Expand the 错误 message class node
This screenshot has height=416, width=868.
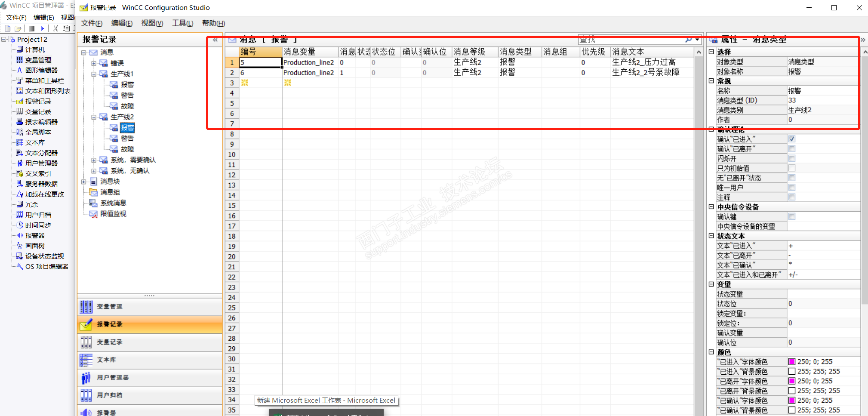94,63
